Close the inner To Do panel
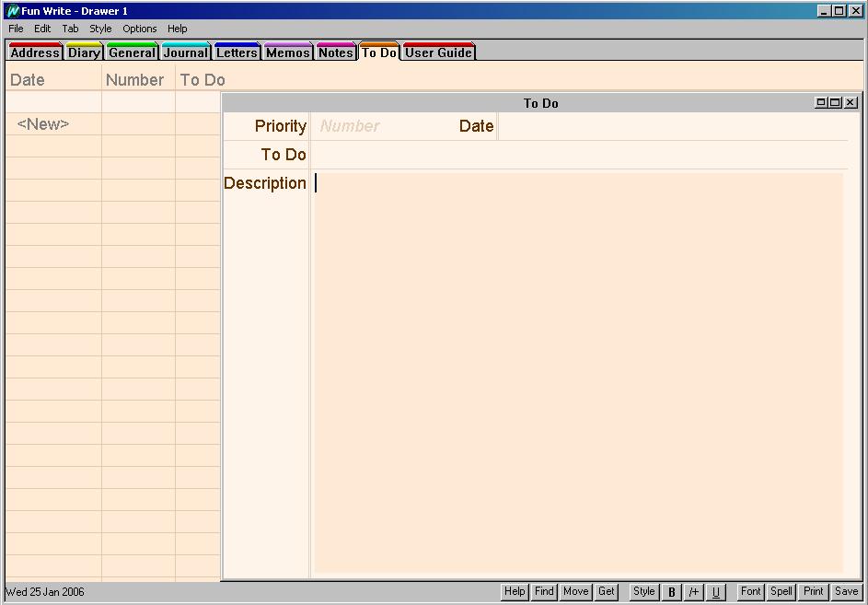The width and height of the screenshot is (868, 605). [851, 102]
